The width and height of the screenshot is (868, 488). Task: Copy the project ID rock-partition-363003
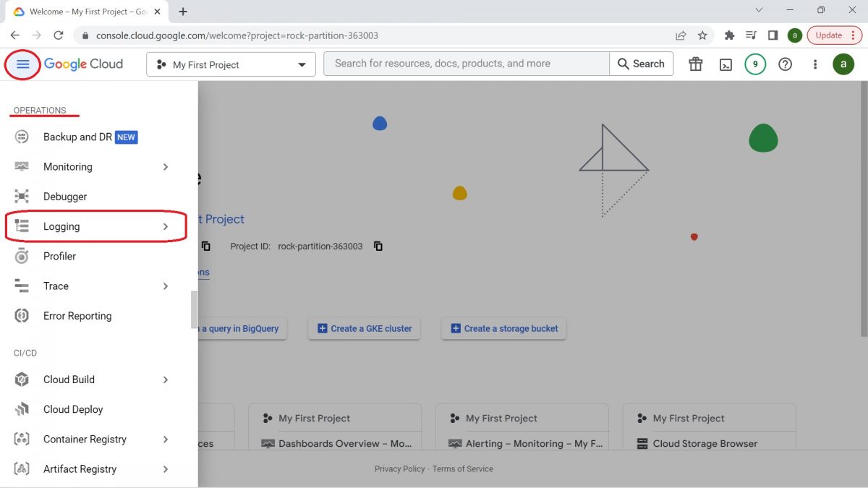point(378,246)
